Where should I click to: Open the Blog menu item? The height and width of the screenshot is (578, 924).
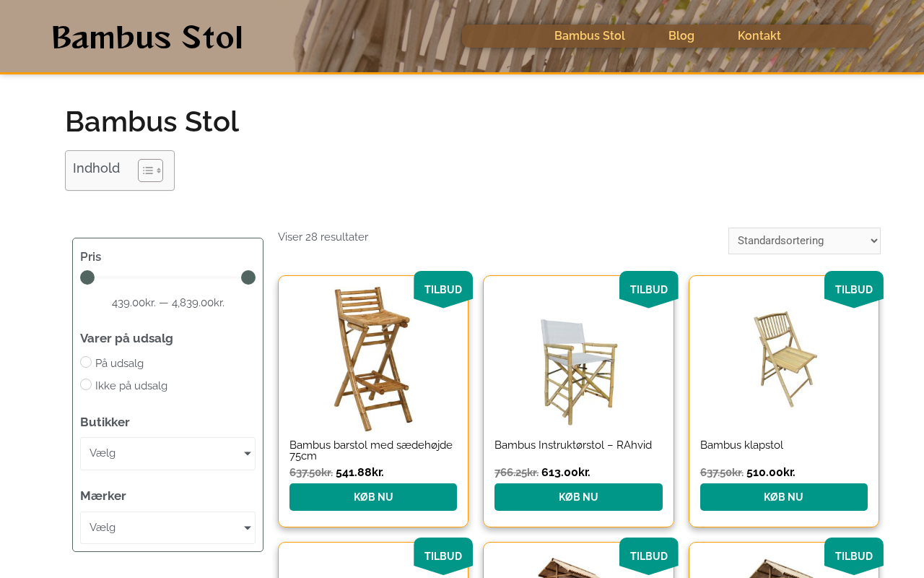coord(681,36)
